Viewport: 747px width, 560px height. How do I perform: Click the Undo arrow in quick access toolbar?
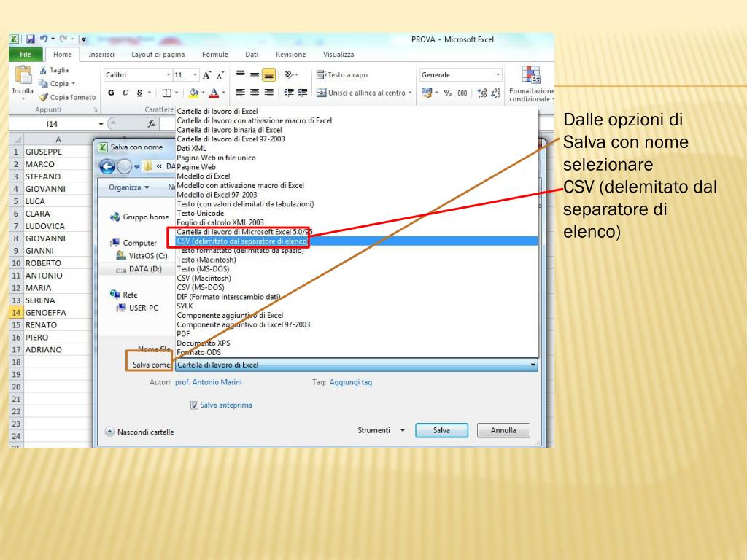click(44, 39)
